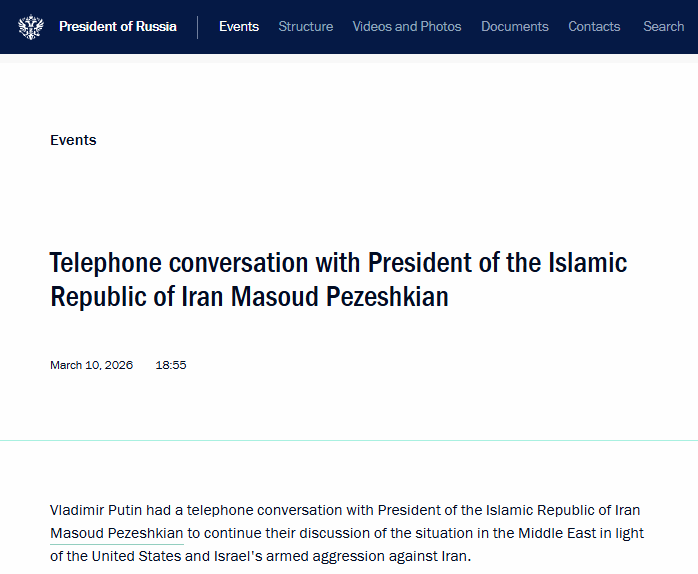The height and width of the screenshot is (574, 698).
Task: Click the teal divider line below the date
Action: coord(349,440)
